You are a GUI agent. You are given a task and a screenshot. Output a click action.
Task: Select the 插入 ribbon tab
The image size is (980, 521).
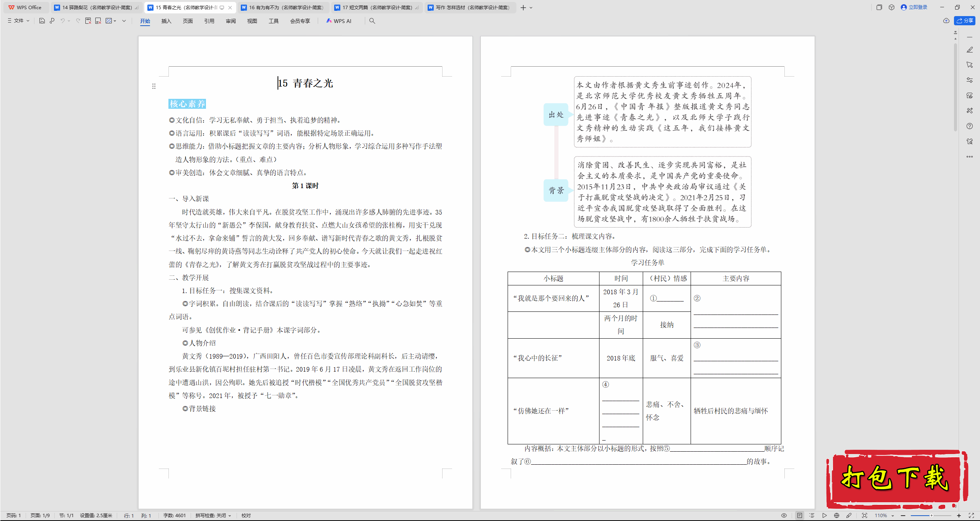pyautogui.click(x=166, y=21)
